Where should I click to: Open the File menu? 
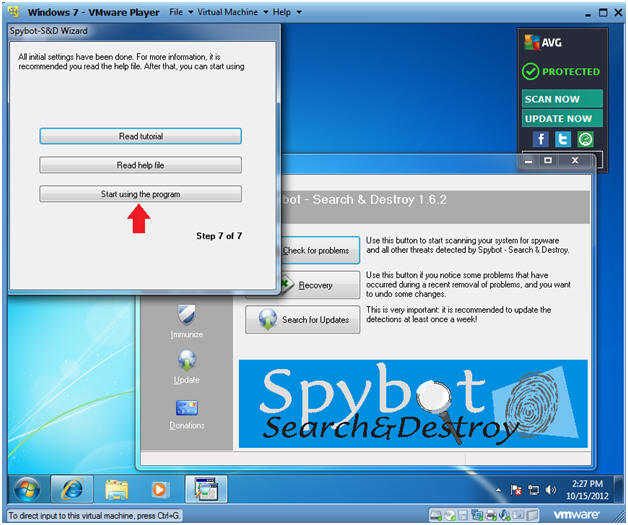point(176,12)
